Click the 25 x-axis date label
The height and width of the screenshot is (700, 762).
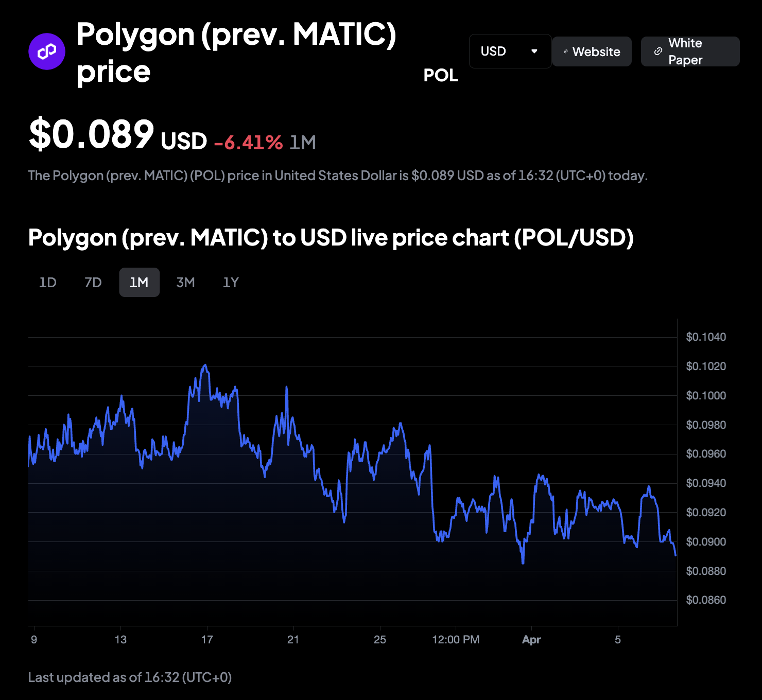tap(380, 640)
